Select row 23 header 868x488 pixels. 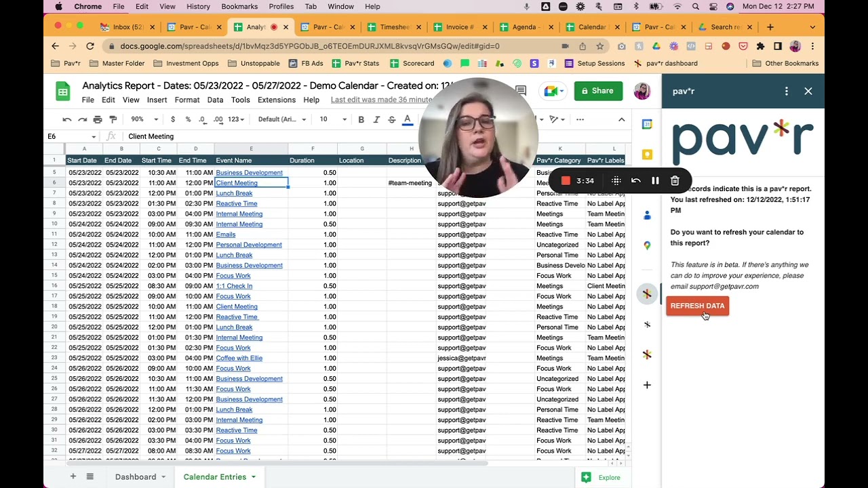point(54,358)
